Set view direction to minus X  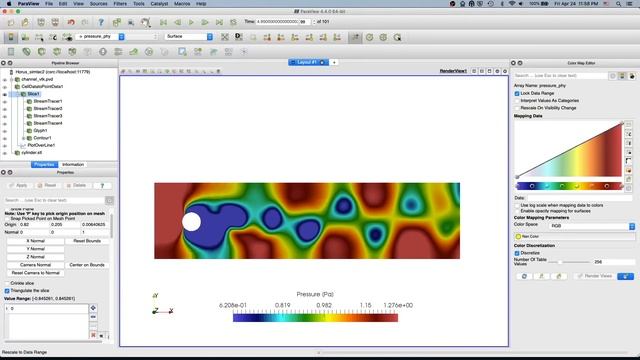pos(281,37)
